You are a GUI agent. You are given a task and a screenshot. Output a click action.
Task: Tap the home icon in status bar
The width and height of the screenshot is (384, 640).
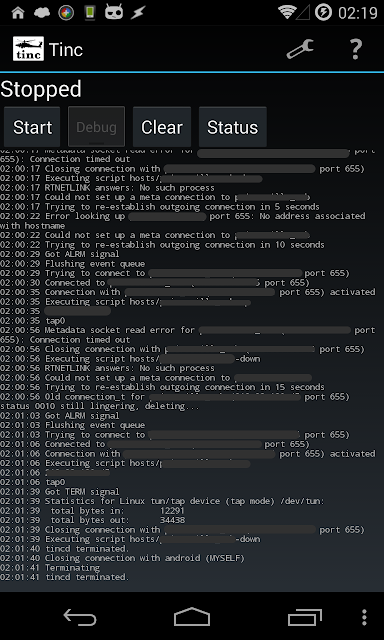tap(18, 13)
